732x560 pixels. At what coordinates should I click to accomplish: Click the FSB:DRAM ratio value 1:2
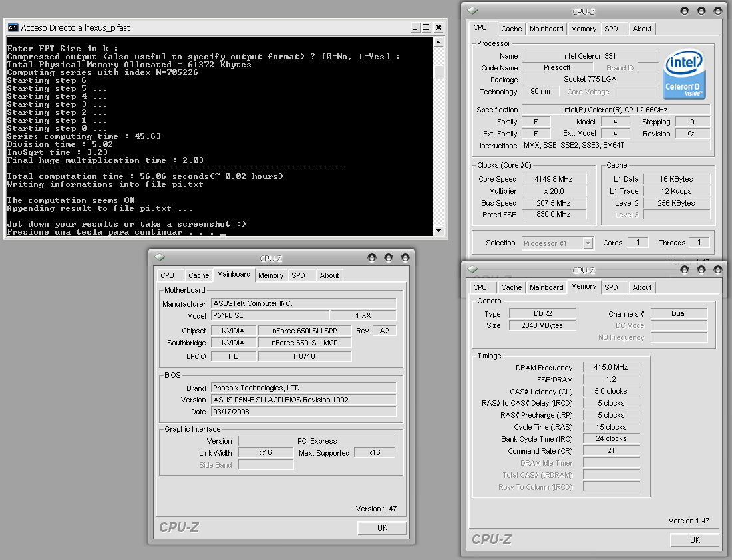click(611, 379)
